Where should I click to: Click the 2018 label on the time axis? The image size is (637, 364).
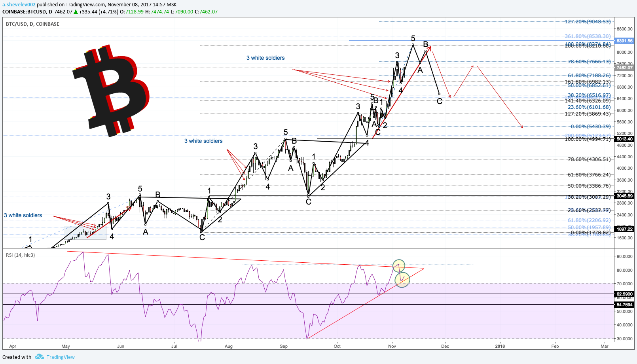click(x=500, y=346)
